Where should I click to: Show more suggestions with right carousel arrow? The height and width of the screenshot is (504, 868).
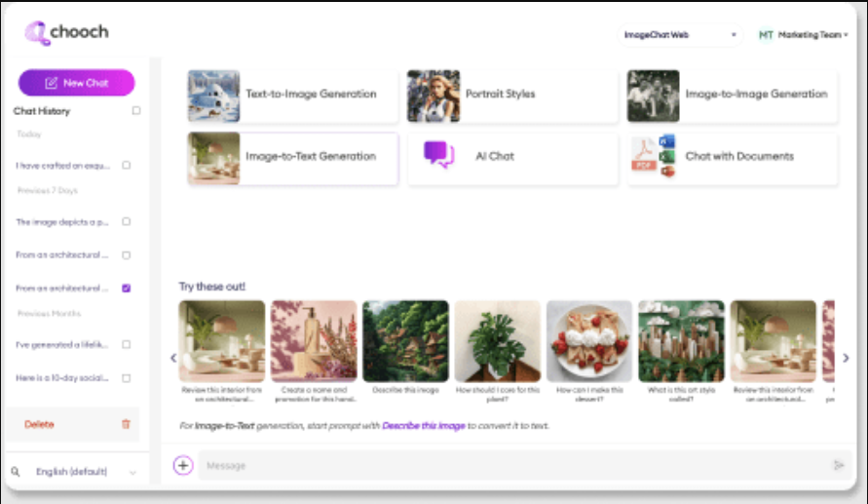point(846,359)
